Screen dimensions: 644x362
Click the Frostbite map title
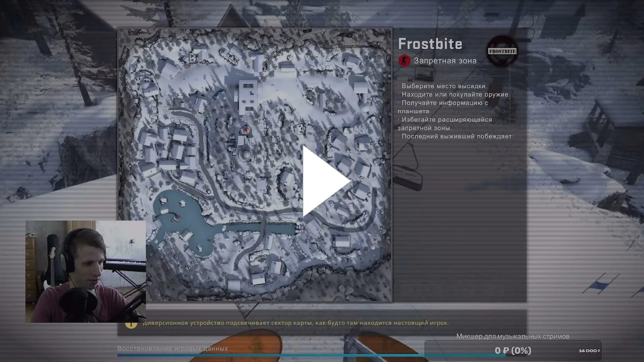(430, 44)
